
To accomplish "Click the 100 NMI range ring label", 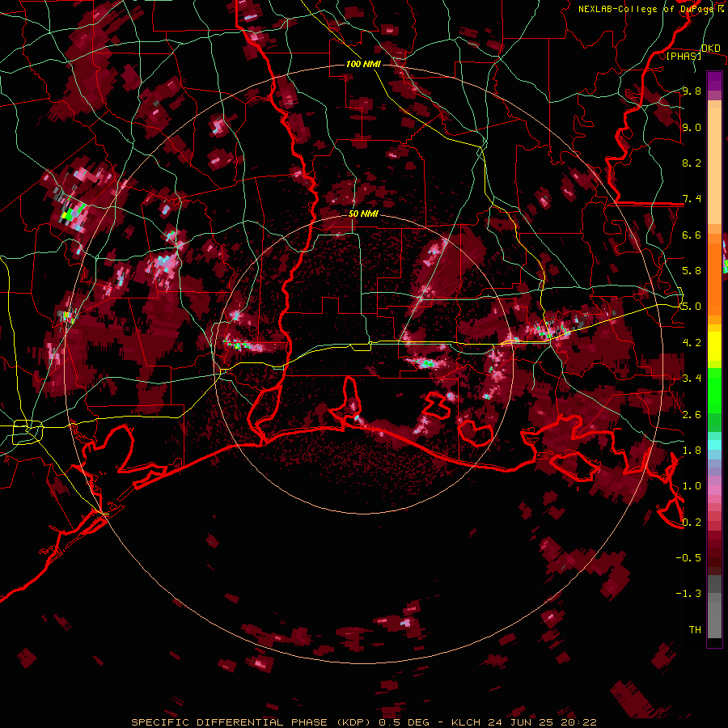I will click(x=362, y=64).
